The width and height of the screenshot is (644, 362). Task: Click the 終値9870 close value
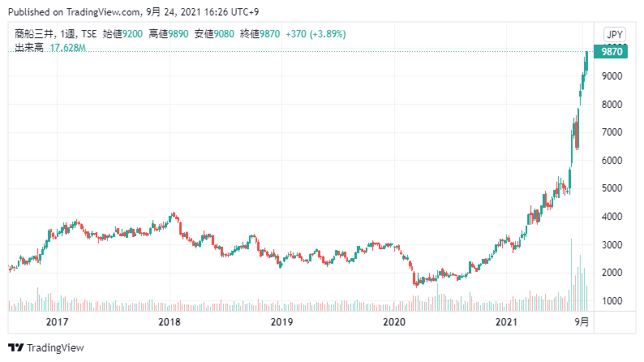(x=260, y=34)
